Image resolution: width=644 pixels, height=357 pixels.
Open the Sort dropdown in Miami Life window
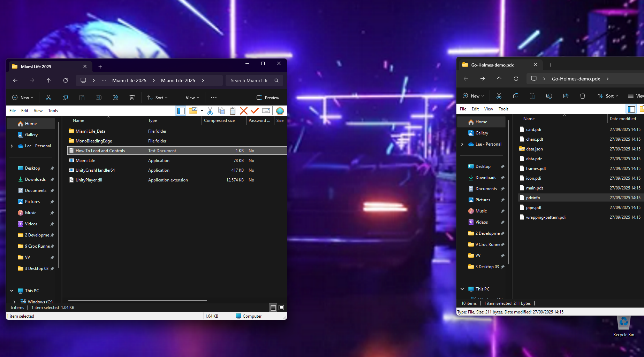click(x=158, y=98)
